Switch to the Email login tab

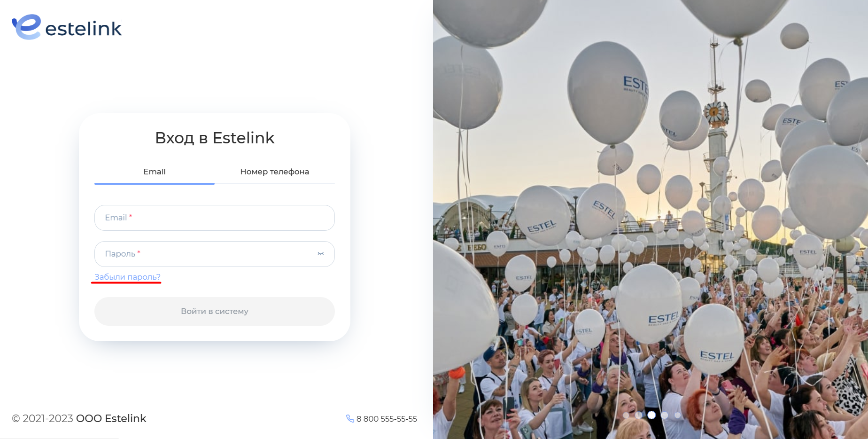coord(155,172)
